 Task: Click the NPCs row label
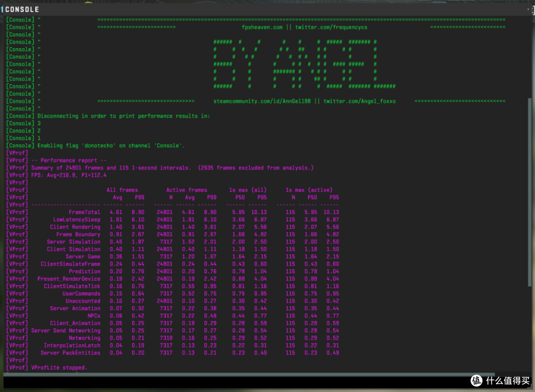(x=94, y=316)
